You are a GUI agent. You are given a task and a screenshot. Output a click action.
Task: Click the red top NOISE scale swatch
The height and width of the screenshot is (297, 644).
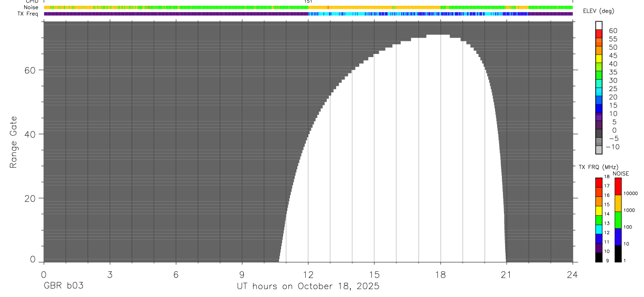[618, 186]
